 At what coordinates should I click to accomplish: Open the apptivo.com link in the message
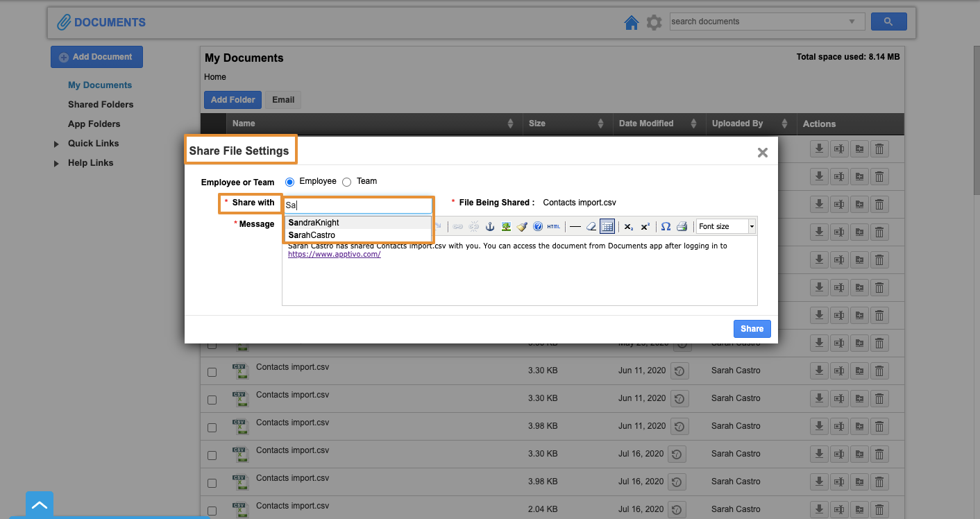[x=335, y=255]
